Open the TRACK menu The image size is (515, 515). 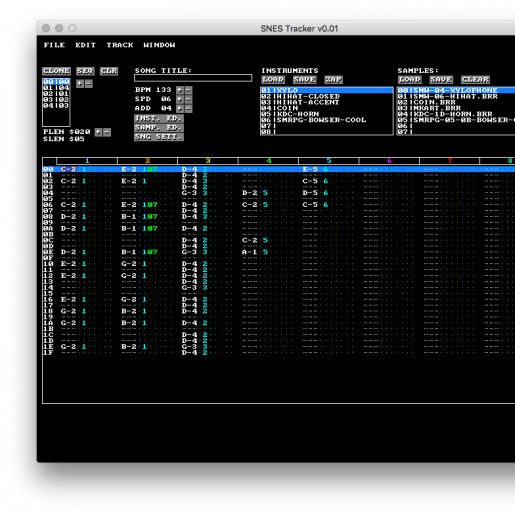120,45
